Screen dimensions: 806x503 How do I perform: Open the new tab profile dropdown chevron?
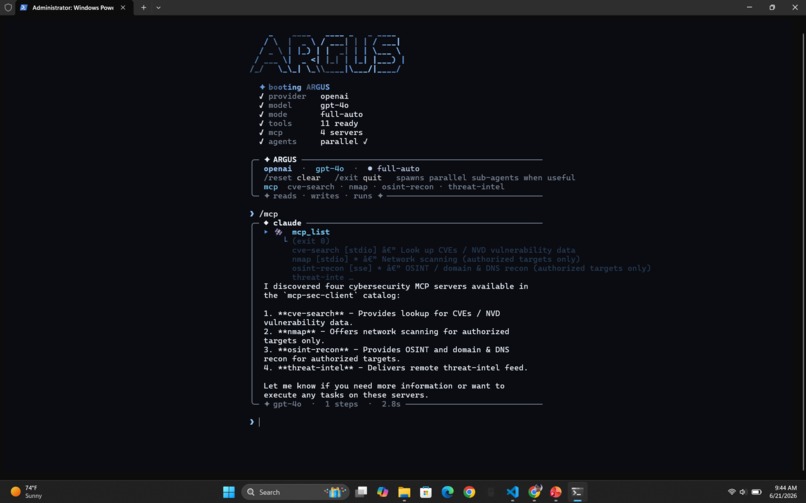[x=158, y=8]
